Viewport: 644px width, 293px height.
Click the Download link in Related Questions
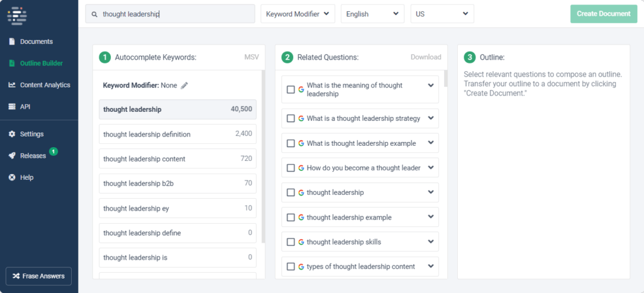pyautogui.click(x=426, y=57)
